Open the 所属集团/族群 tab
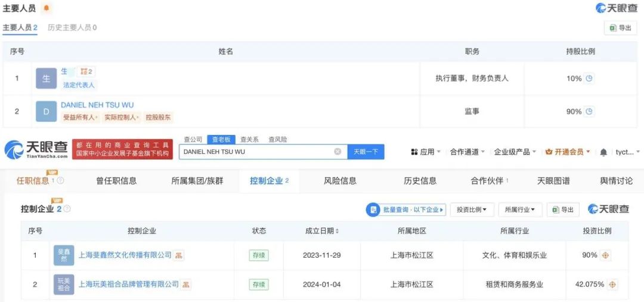This screenshot has height=302, width=644. tap(197, 181)
